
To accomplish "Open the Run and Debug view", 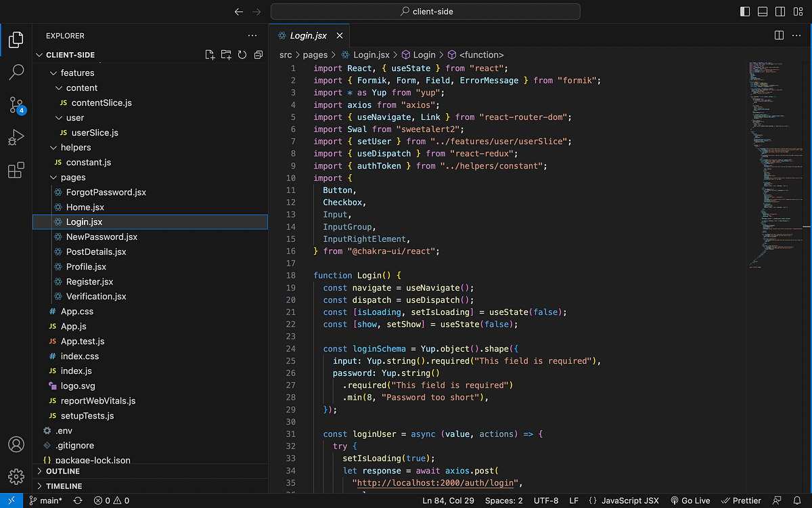I will (16, 138).
